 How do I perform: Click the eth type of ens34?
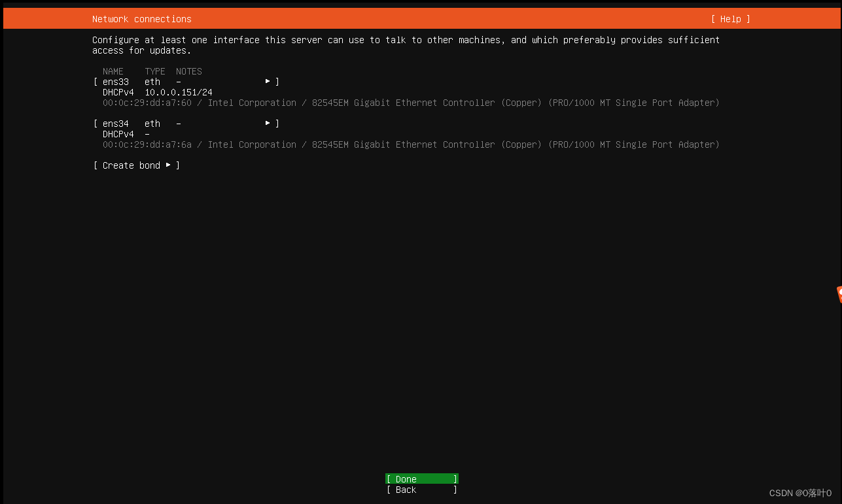[x=152, y=124]
